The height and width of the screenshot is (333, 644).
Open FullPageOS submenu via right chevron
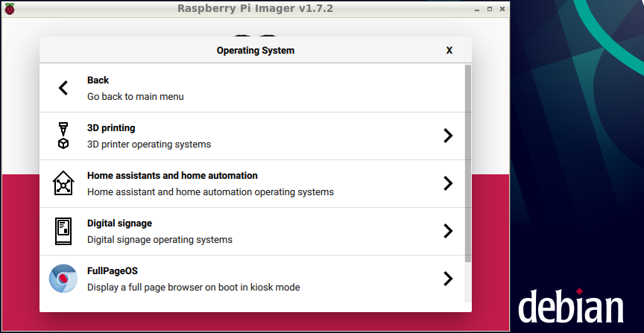tap(448, 279)
